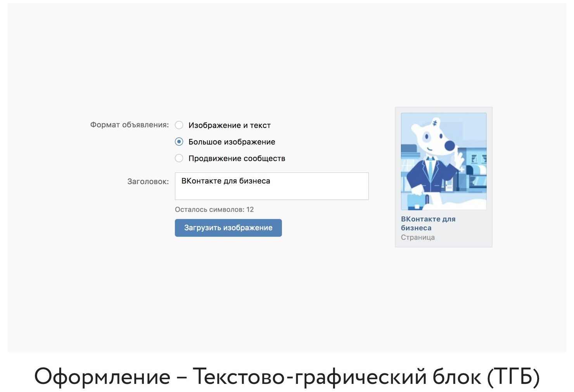Click the "Оформление – Текстово-графический блок" heading
Viewport: 574px width, 392px height.
tap(287, 376)
